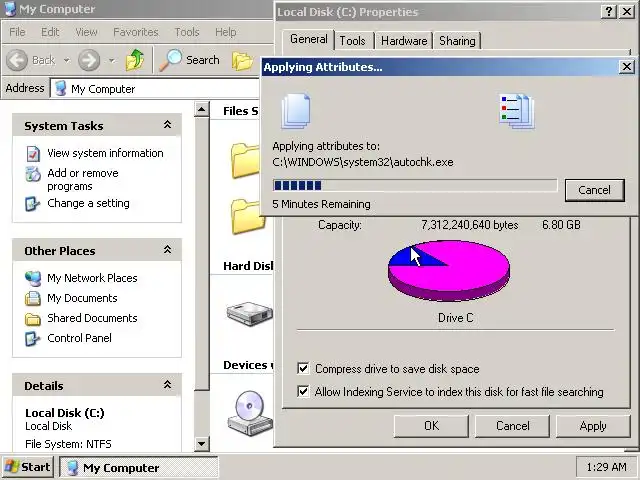The width and height of the screenshot is (640, 480).
Task: Switch to the Sharing tab
Action: point(457,41)
